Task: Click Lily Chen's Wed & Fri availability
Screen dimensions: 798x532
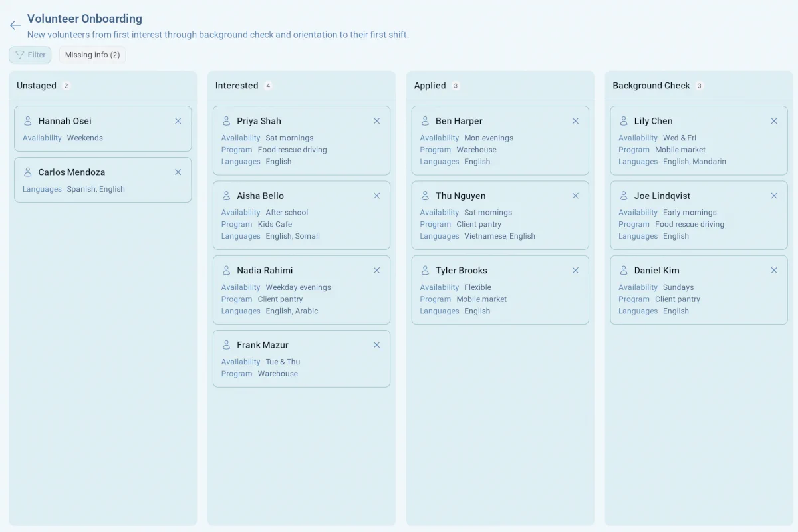Action: click(x=680, y=138)
